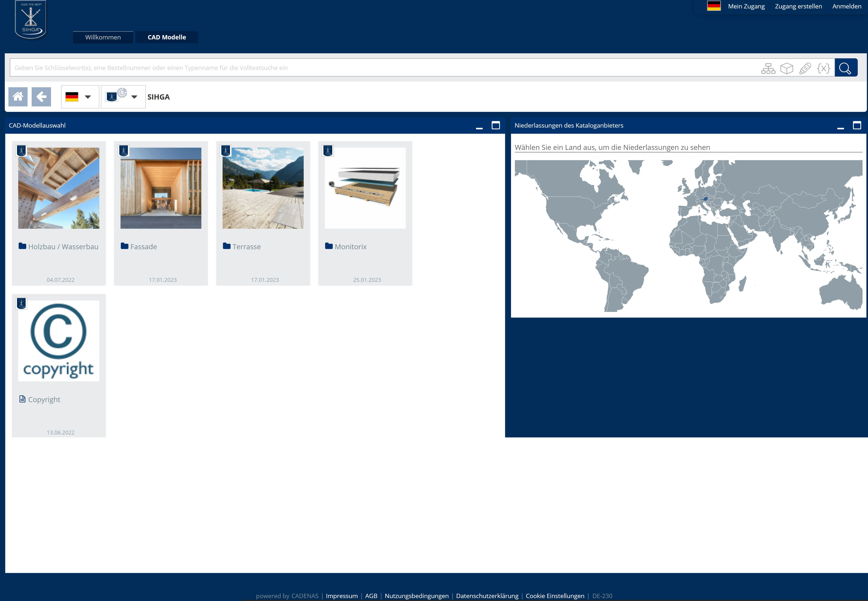
Task: Click the back arrow button
Action: pos(41,97)
